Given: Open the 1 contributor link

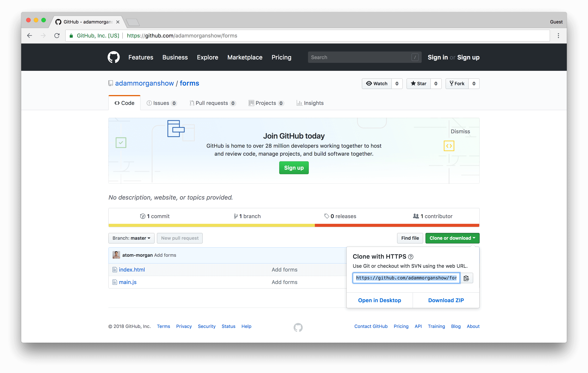Looking at the screenshot, I should [x=433, y=216].
